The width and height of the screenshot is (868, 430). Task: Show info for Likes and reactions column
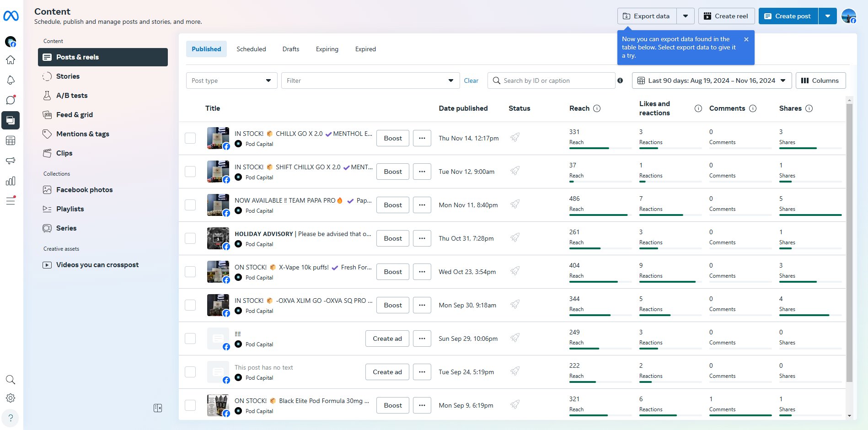698,108
